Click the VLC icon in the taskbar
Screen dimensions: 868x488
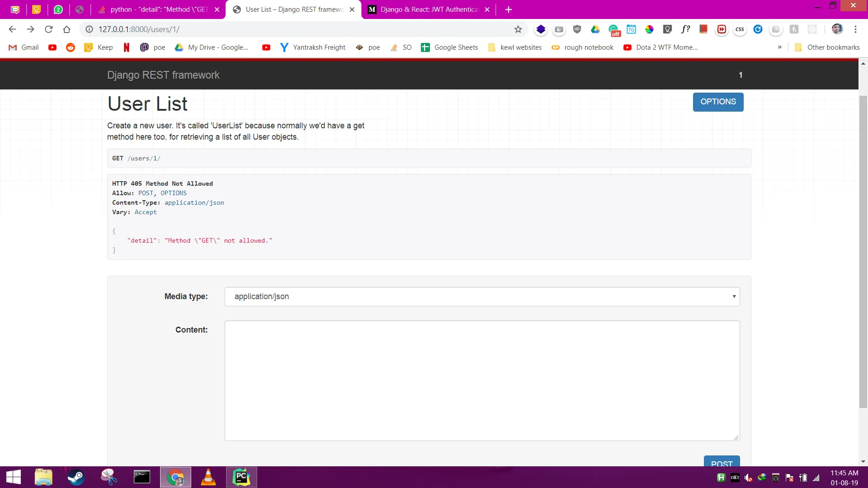[x=208, y=477]
